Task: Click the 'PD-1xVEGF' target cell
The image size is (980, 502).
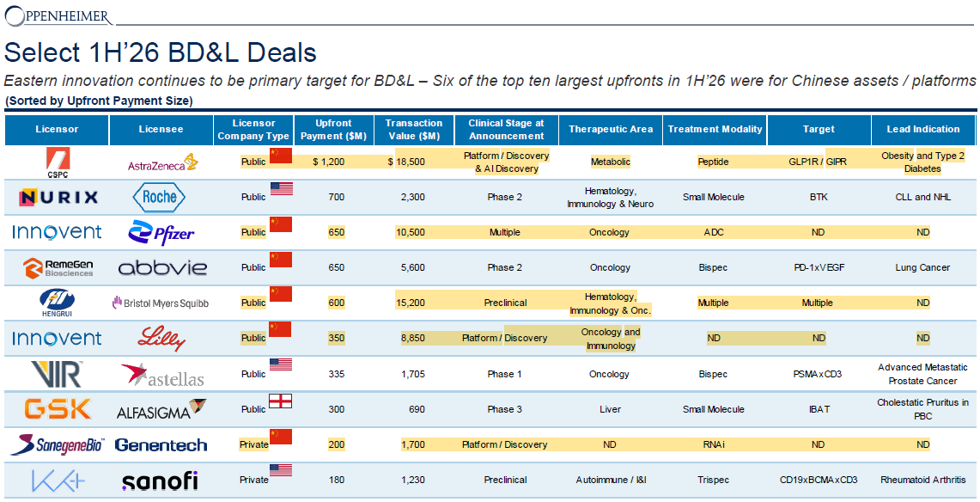Action: pyautogui.click(x=819, y=267)
